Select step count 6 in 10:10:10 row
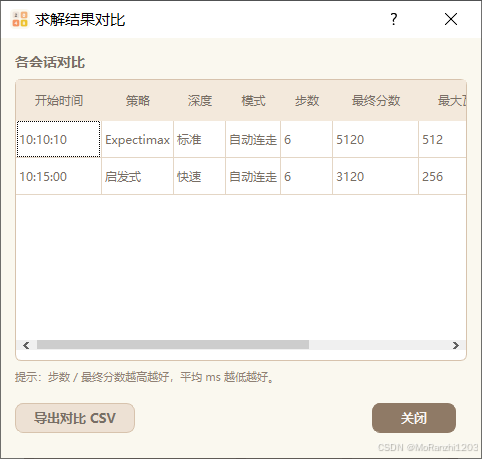The image size is (482, 459). 306,139
